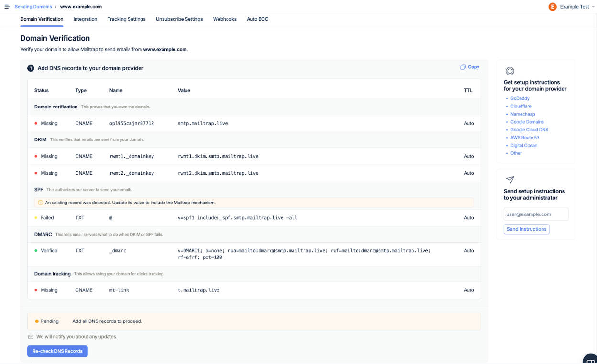
Task: Click the paper plane icon above Send setup instructions
Action: pyautogui.click(x=510, y=180)
